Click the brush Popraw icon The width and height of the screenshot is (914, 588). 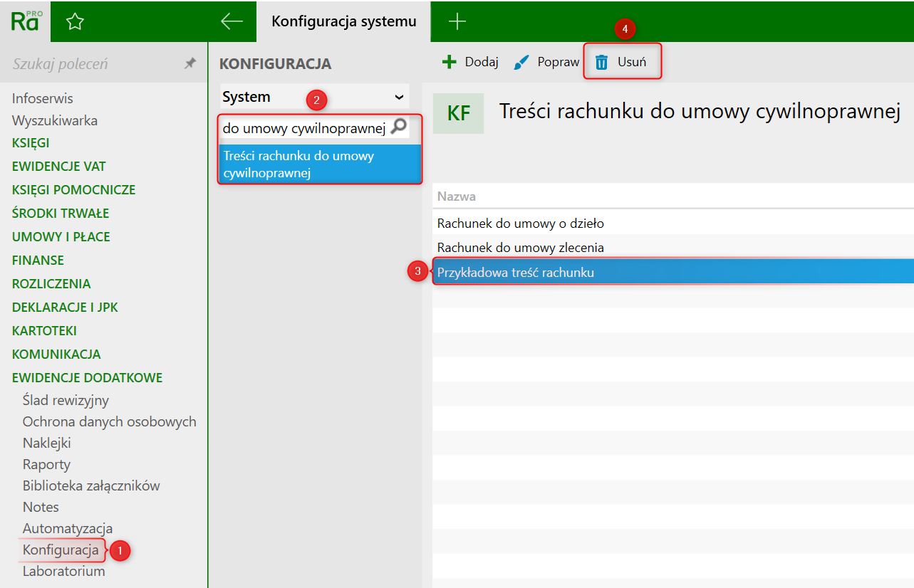click(522, 62)
